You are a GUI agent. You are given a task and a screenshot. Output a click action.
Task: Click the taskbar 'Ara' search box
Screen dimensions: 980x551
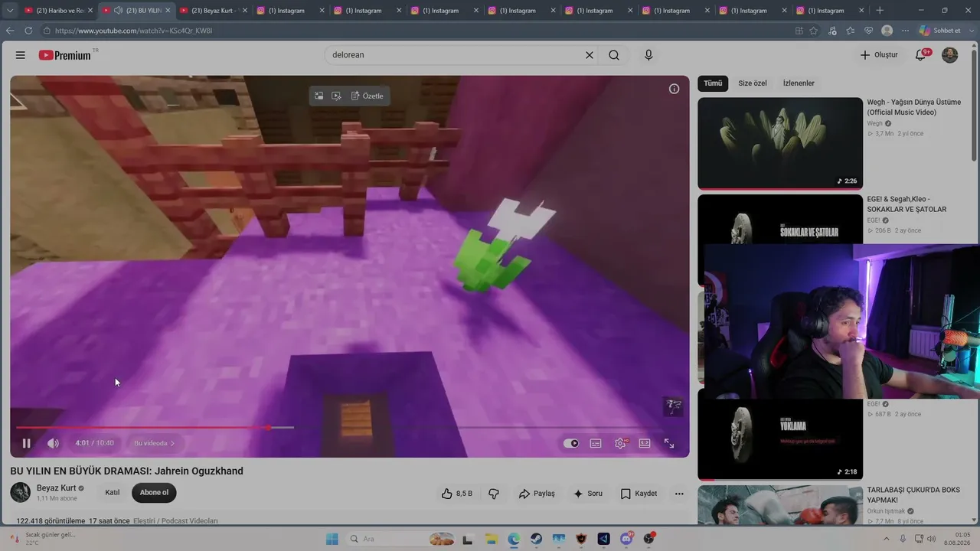tap(402, 539)
